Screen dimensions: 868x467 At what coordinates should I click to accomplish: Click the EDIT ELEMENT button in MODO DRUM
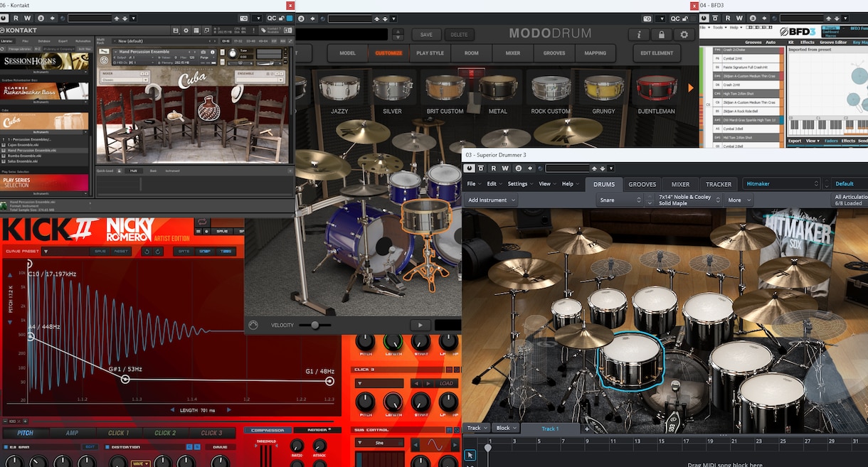(x=657, y=53)
